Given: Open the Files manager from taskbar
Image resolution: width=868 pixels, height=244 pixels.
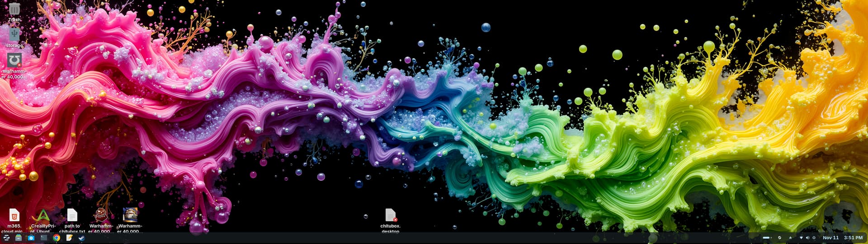Looking at the screenshot, I should pos(19,238).
